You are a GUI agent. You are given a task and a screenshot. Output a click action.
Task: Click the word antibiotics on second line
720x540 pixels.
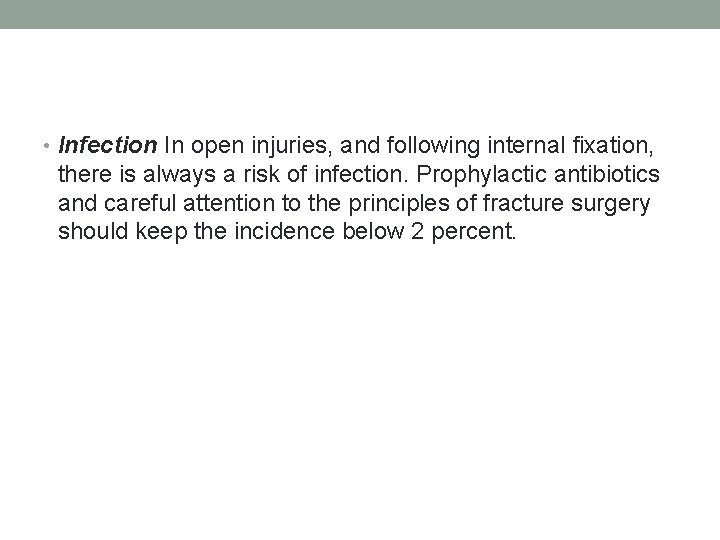click(607, 174)
